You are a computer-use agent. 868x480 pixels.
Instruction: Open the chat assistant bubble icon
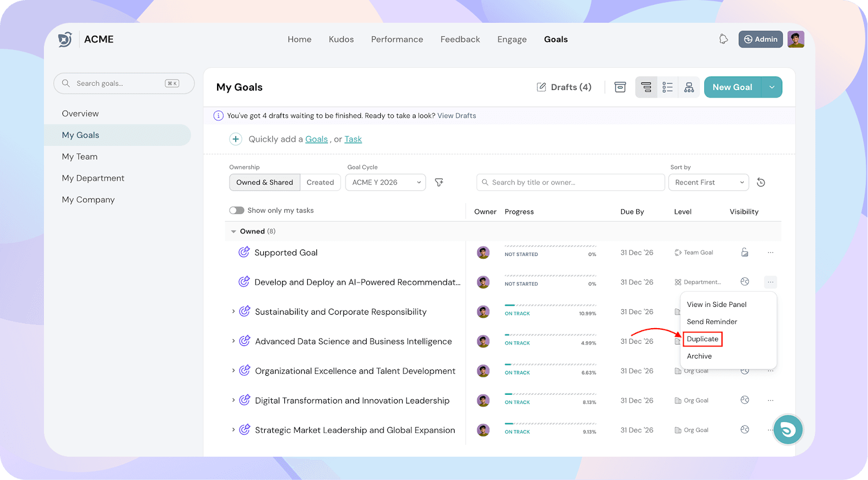788,430
